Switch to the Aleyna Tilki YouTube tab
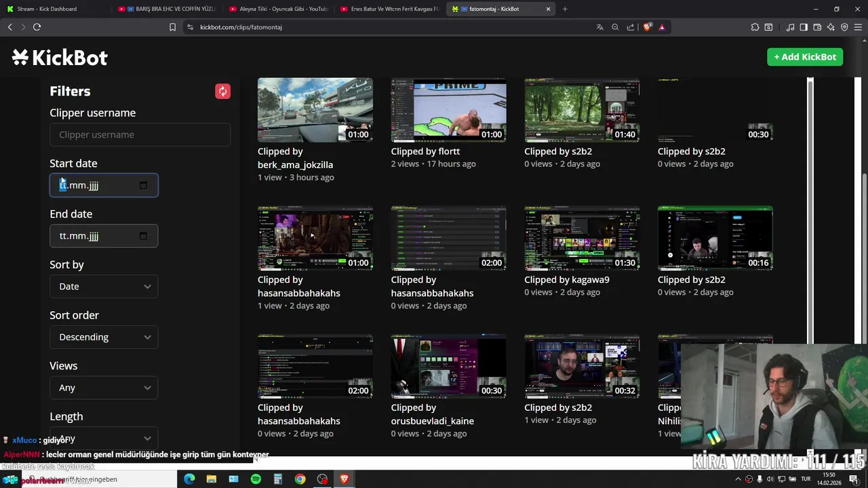Screen dimensions: 868x488 tap(278, 9)
